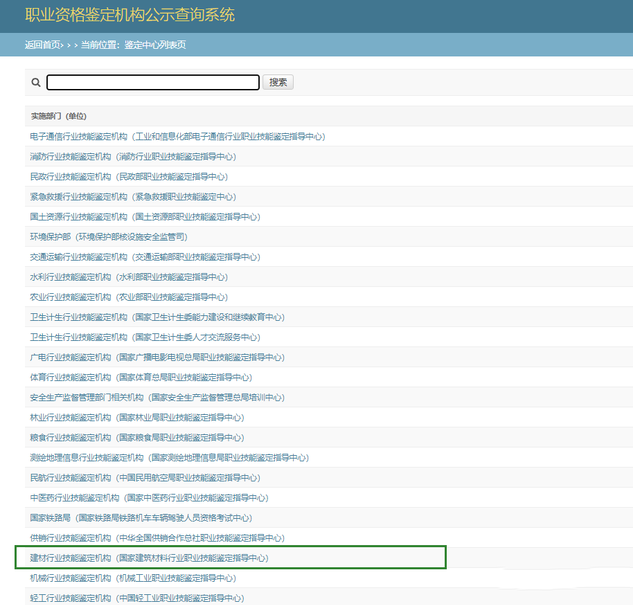Open 民航行业技能鉴定机构 link
Viewport: 633px width, 605px height.
click(x=145, y=478)
